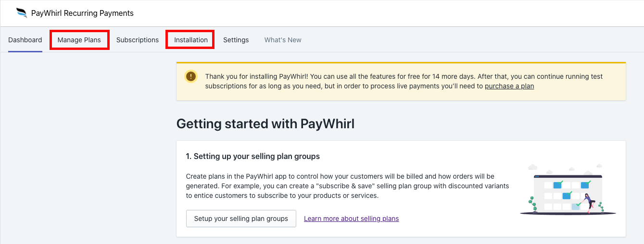Click the person figure in the illustration
Viewport: 644px width, 244px height.
point(588,203)
